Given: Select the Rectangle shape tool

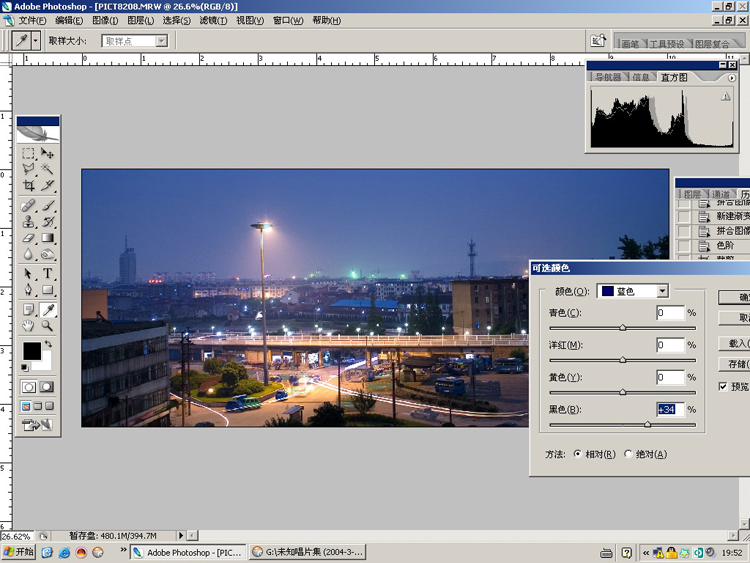Looking at the screenshot, I should point(47,290).
